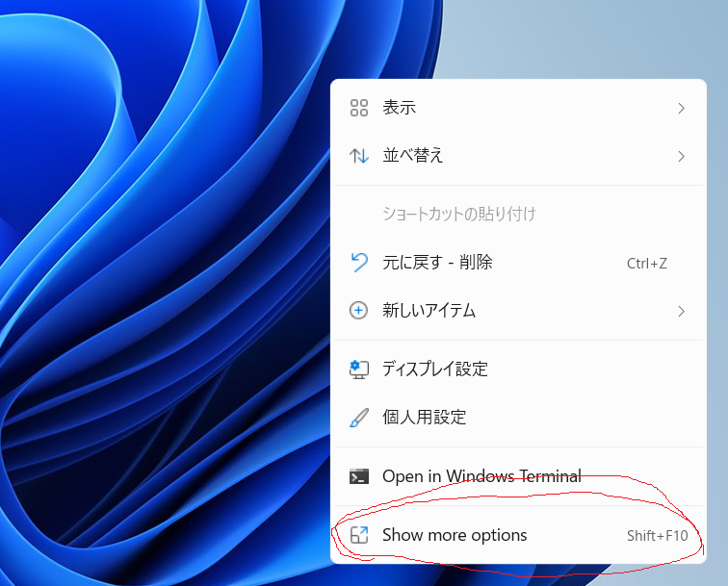The image size is (728, 586).
Task: Click the Shift+F10 shortcut text
Action: (x=658, y=536)
